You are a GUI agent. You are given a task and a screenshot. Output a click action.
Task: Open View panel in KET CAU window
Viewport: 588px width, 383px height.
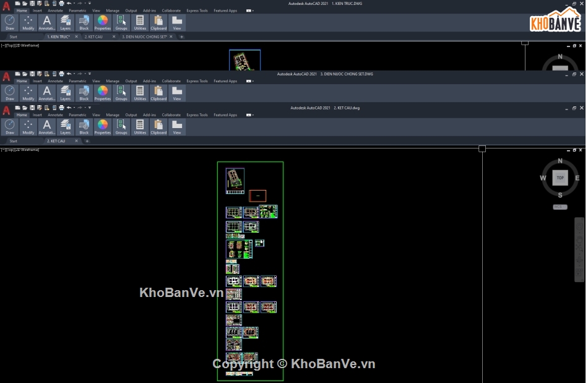pos(177,127)
